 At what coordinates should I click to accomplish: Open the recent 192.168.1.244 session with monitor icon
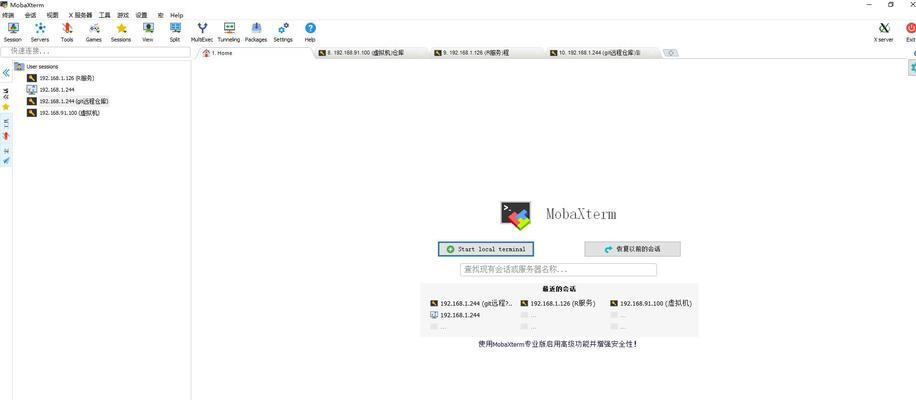pos(455,315)
